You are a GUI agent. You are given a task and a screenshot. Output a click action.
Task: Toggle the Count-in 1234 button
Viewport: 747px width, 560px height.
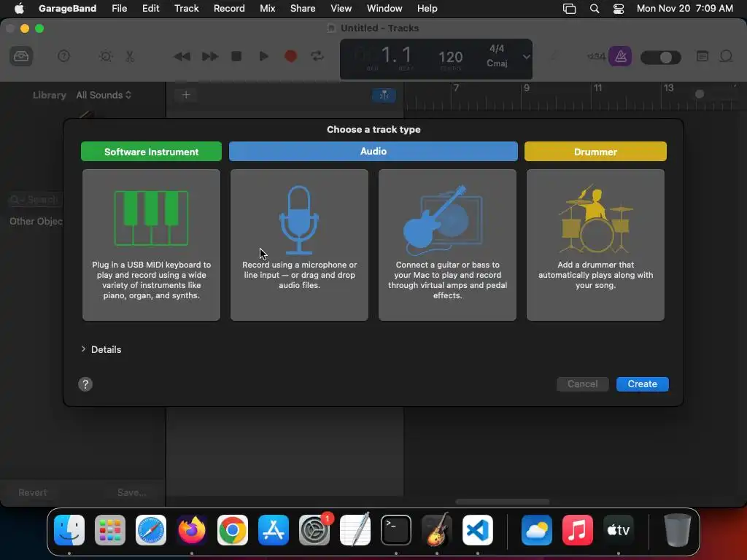point(596,56)
